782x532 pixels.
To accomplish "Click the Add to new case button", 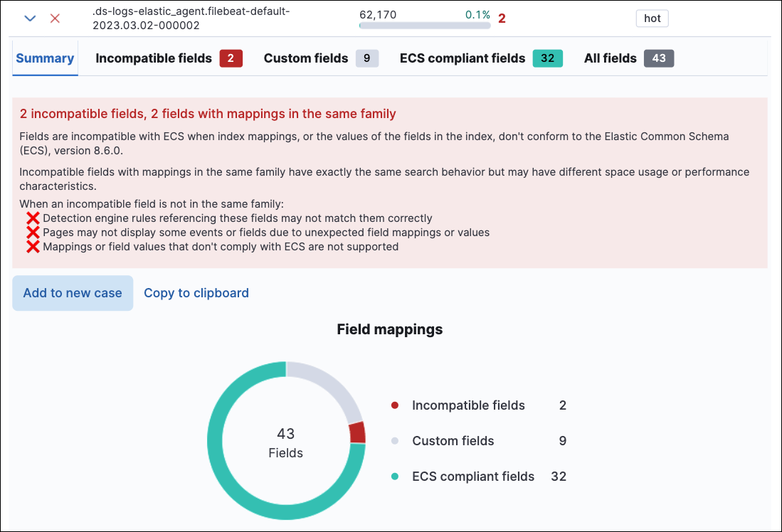I will click(x=72, y=293).
